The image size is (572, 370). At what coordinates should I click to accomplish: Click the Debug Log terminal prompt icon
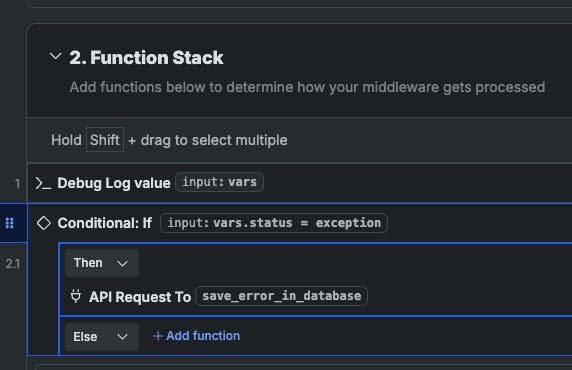click(x=43, y=183)
